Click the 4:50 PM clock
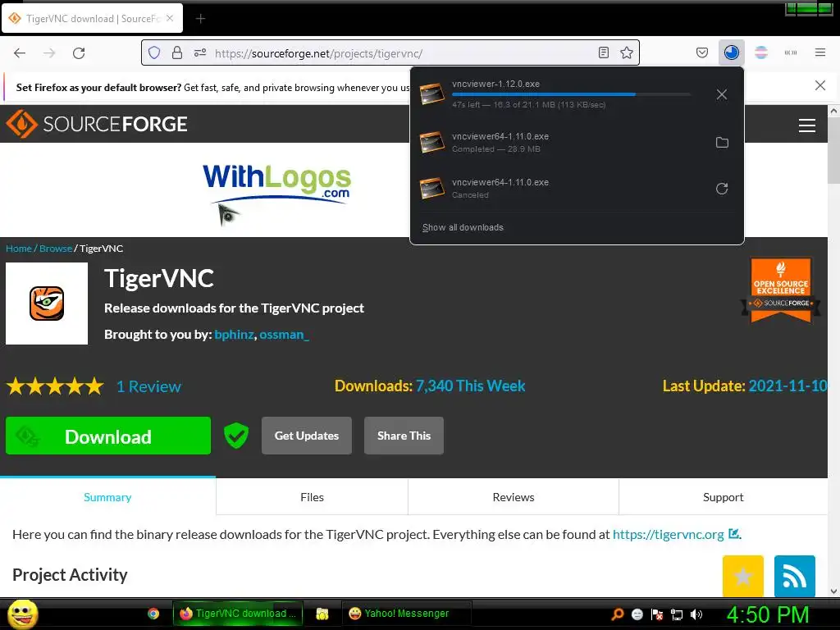This screenshot has width=840, height=630. click(x=768, y=614)
